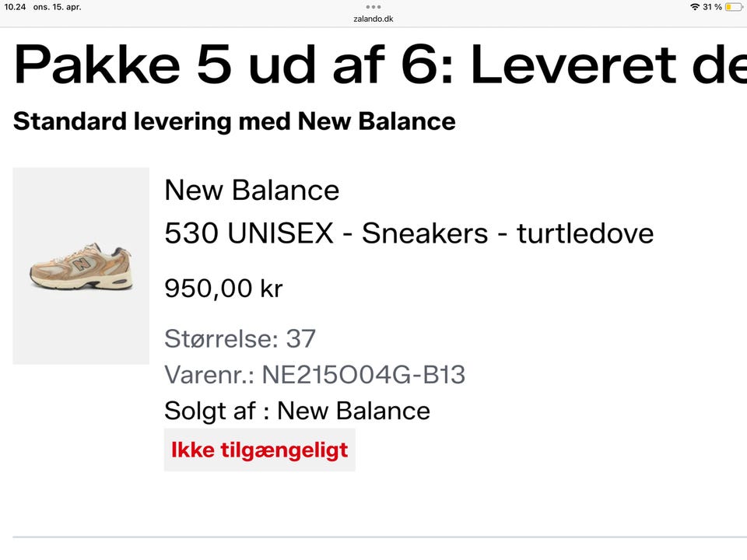Click the horizontal divider below the product
The image size is (747, 560).
coord(373,537)
